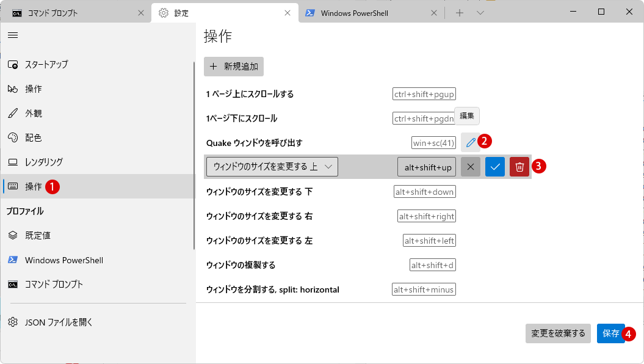Image resolution: width=644 pixels, height=364 pixels.
Task: Click the 保存 save button
Action: point(611,333)
